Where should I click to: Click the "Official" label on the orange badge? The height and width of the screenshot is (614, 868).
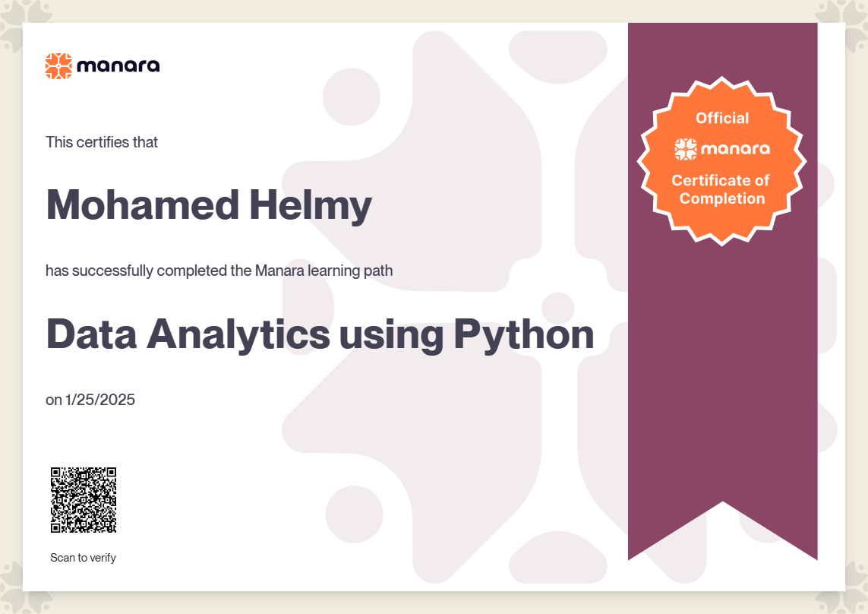click(722, 118)
